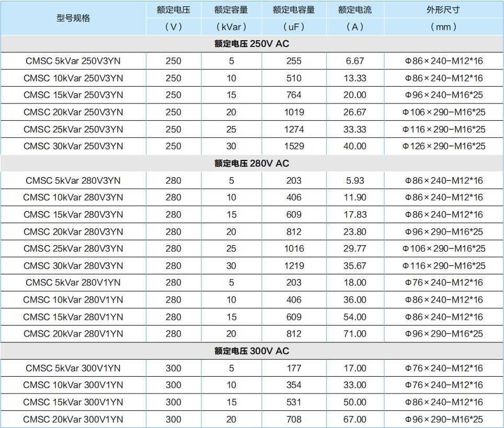Select capacitance value 510
This screenshot has height=428, width=504.
coord(294,78)
